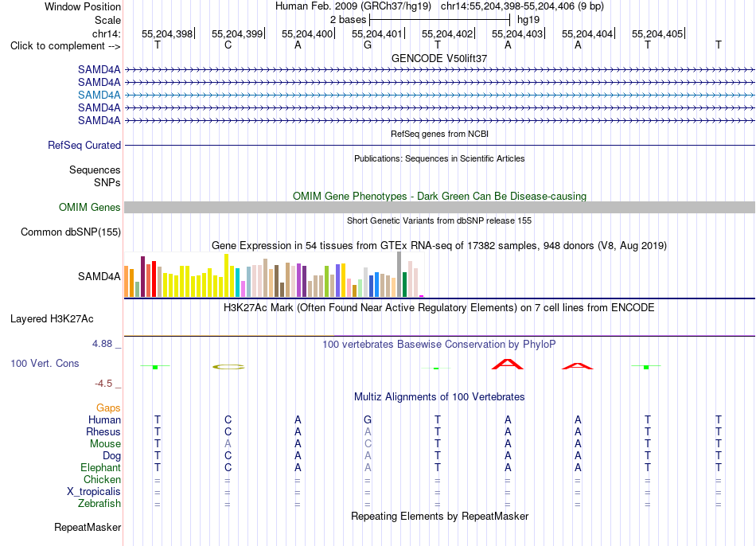Click the chr14:55,204,398-55,204,406 position text
Image resolution: width=756 pixels, height=546 pixels.
point(522,6)
